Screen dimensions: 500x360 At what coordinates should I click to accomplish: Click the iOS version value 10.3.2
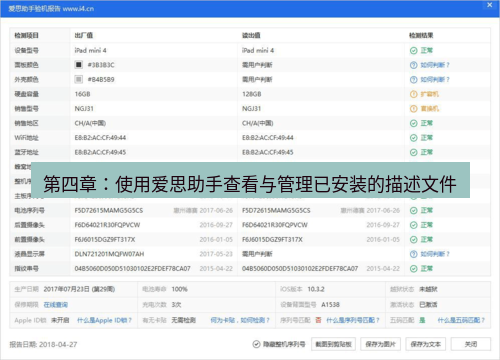pyautogui.click(x=316, y=289)
